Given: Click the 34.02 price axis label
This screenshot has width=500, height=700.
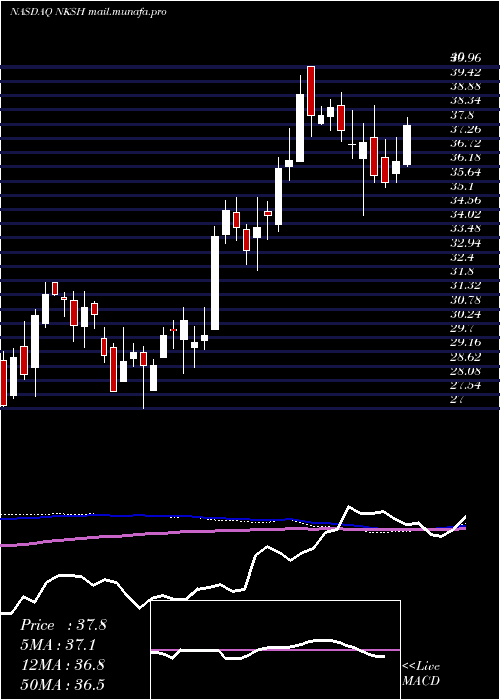Looking at the screenshot, I should (465, 215).
